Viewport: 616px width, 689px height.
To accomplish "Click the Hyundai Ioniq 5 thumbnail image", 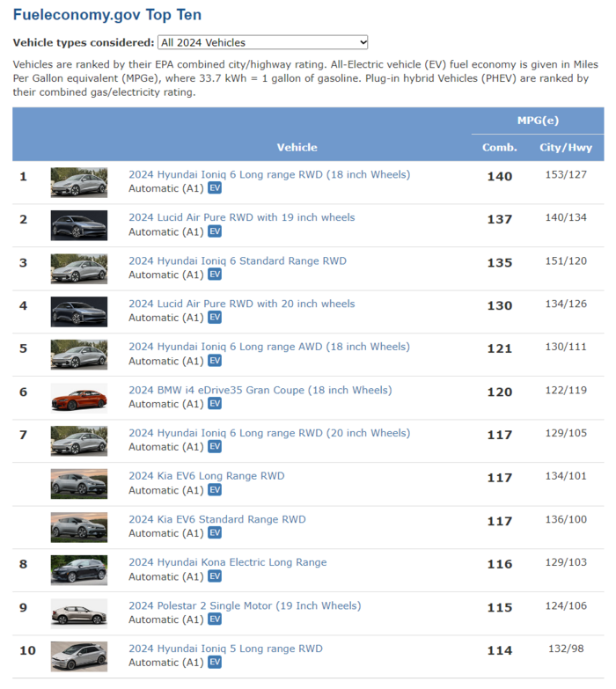I will (79, 656).
